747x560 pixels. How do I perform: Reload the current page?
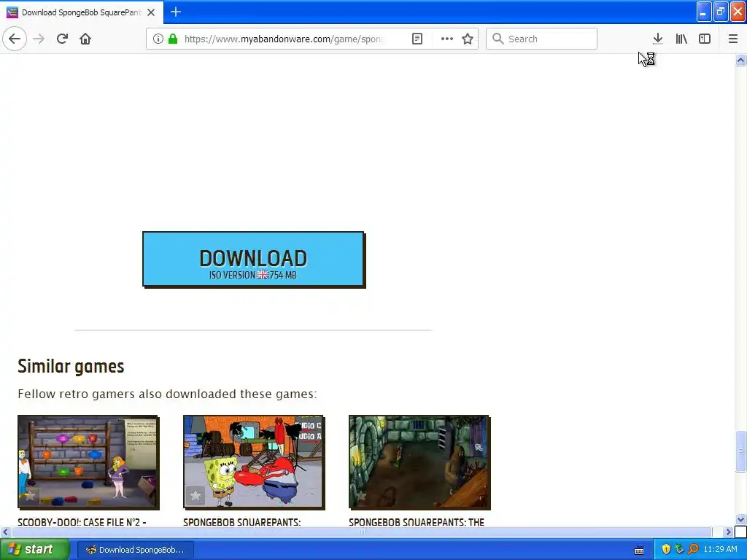coord(62,39)
